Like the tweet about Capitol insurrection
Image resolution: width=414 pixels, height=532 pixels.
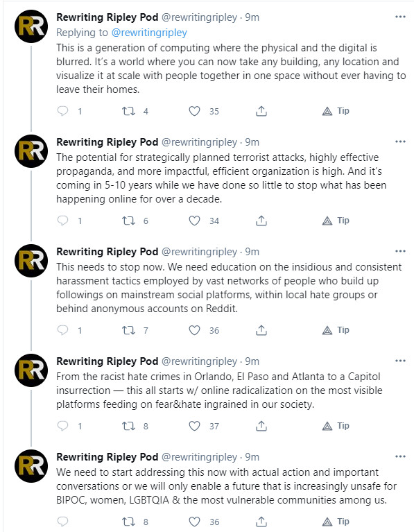coord(194,426)
